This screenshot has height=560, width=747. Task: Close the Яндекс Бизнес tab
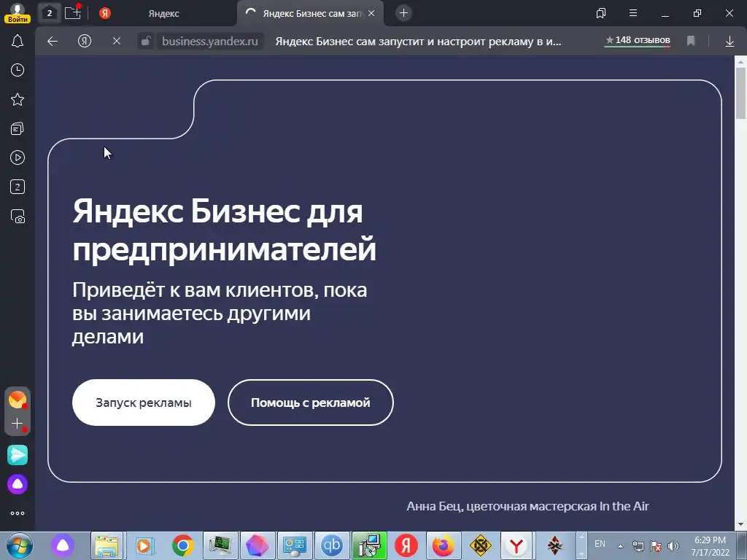(x=371, y=13)
